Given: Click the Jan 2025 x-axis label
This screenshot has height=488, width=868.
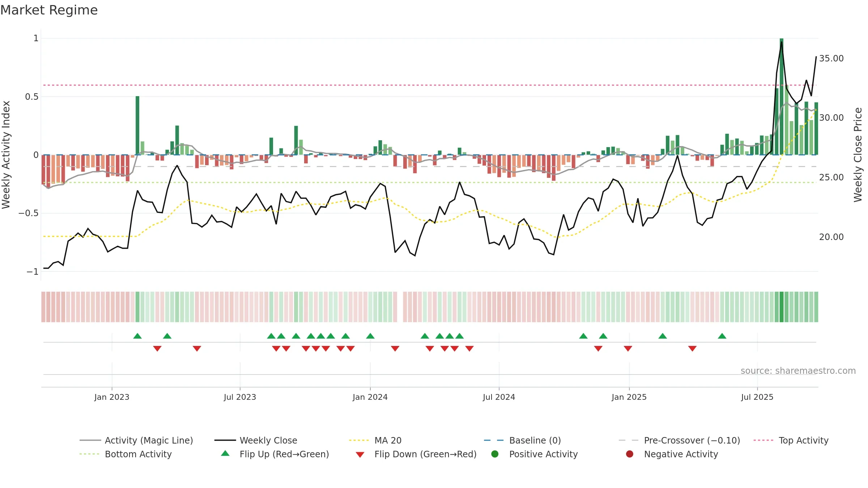Looking at the screenshot, I should [629, 397].
